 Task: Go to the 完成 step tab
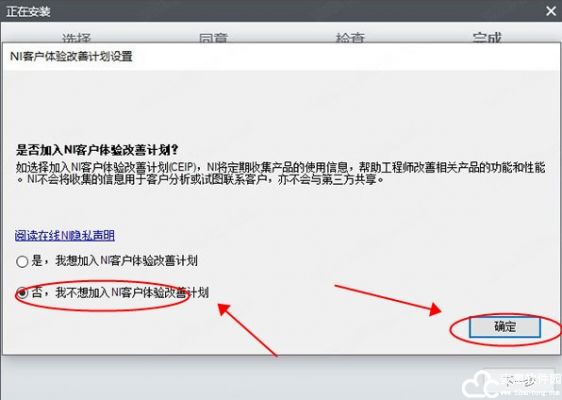click(487, 38)
